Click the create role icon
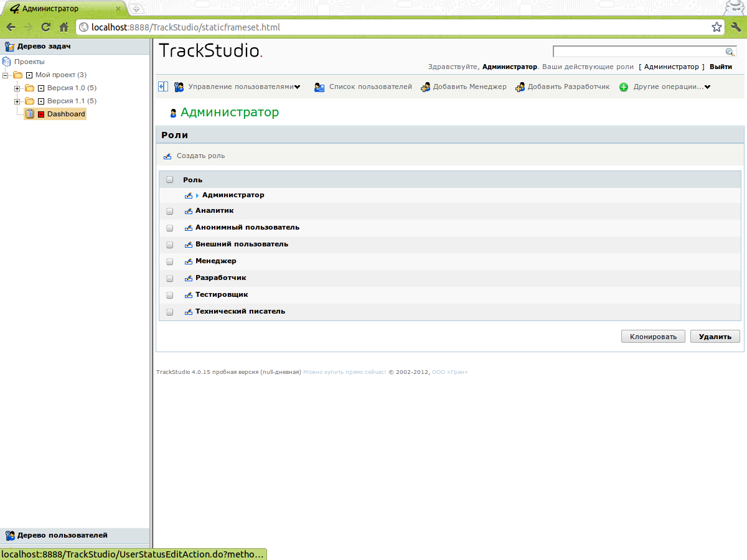Image resolution: width=747 pixels, height=560 pixels. pos(167,156)
